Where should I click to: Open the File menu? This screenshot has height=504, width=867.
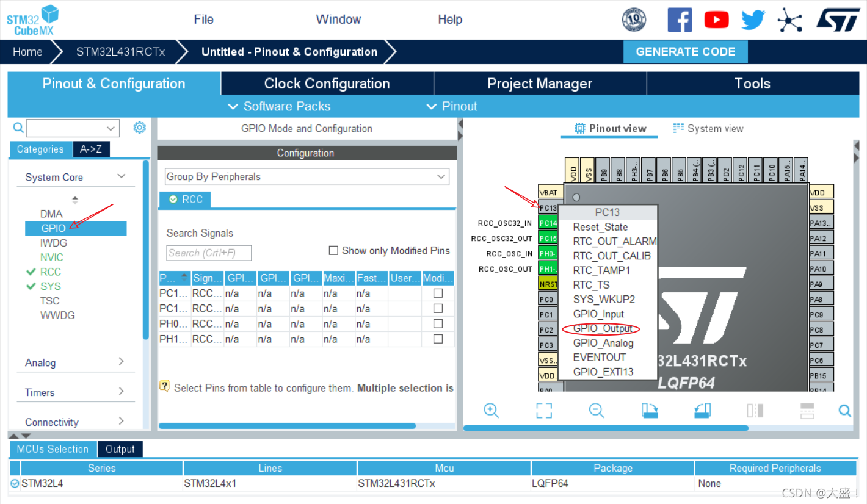(204, 20)
